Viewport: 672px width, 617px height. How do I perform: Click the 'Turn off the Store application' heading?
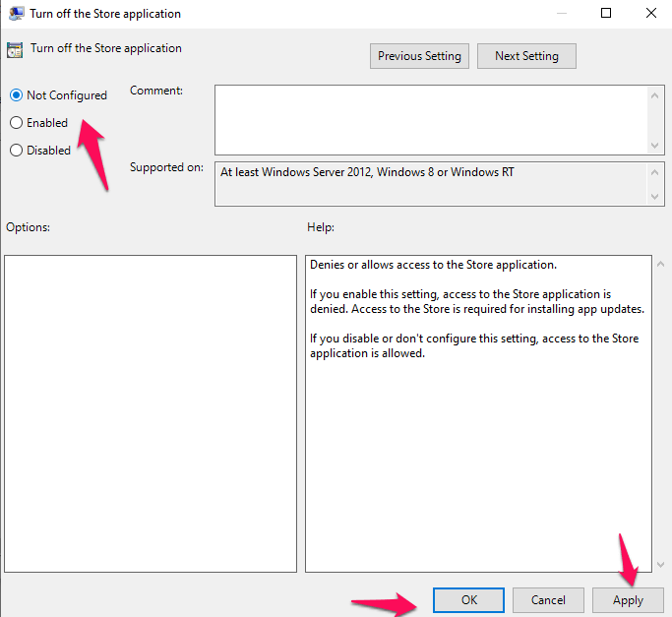[x=106, y=48]
